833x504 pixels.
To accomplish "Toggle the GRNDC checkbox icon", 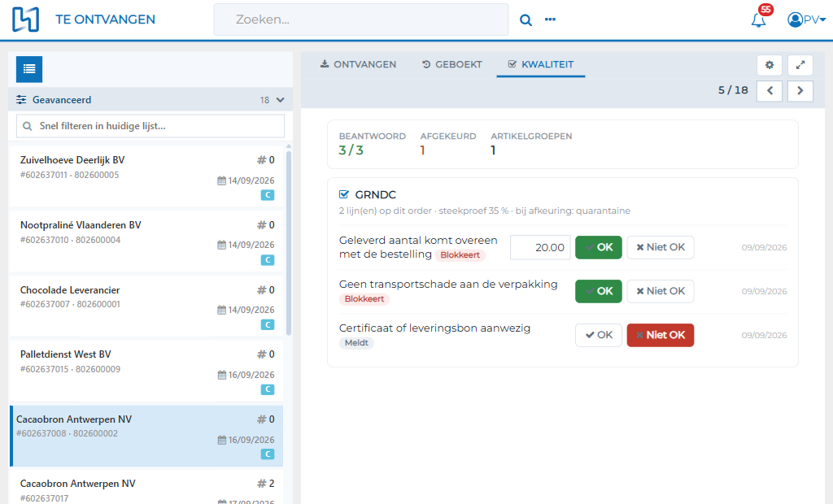I will tap(344, 194).
